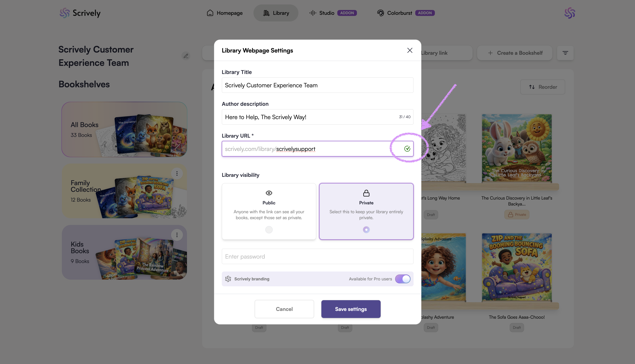Viewport: 635px width, 364px height.
Task: Open Family Collection bookshelf options menu
Action: pyautogui.click(x=177, y=173)
